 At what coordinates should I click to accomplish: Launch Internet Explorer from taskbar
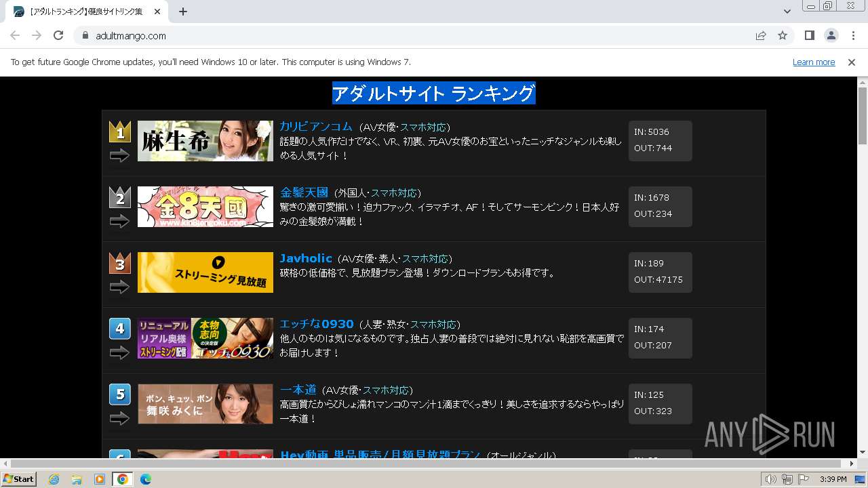[54, 479]
